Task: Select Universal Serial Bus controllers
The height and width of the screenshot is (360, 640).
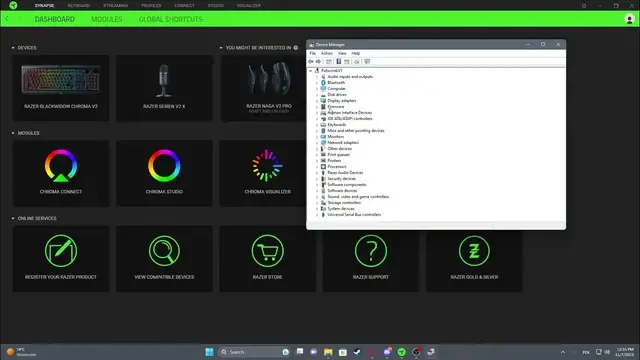Action: [x=354, y=215]
